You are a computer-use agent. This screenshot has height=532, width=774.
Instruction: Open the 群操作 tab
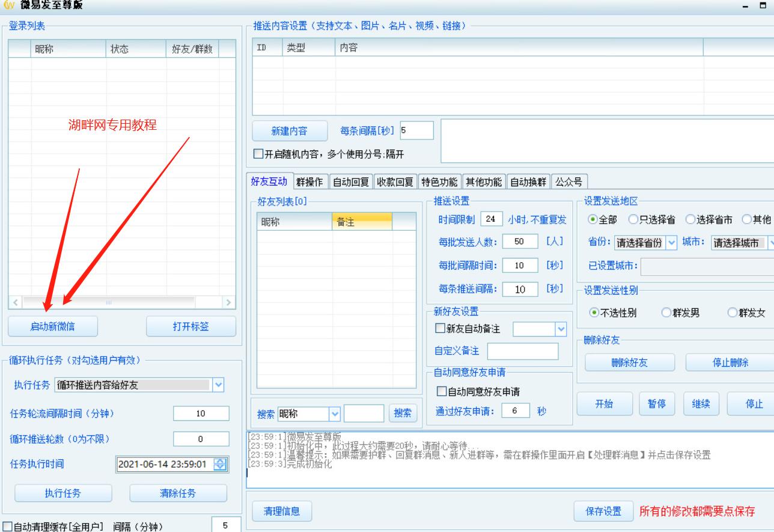309,182
